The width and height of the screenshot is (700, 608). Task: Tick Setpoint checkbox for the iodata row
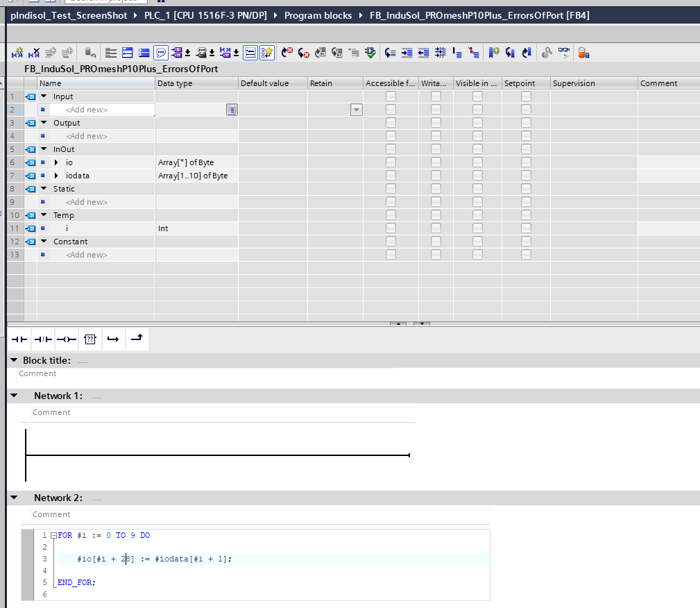pos(526,176)
